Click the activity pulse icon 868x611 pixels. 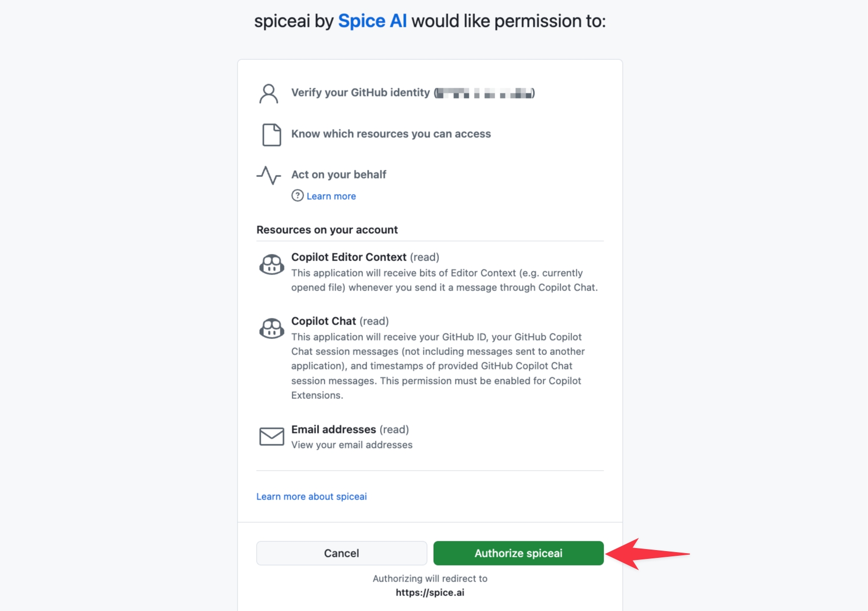(x=269, y=175)
